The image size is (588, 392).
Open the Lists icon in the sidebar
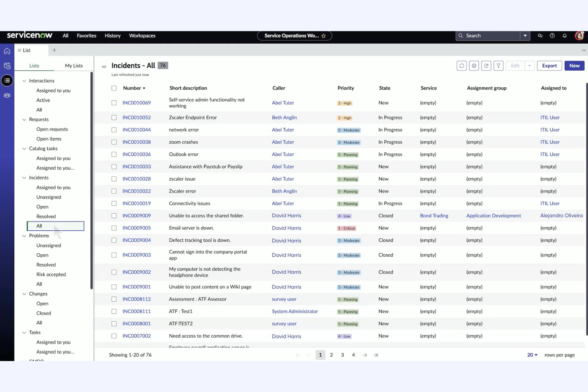7,80
